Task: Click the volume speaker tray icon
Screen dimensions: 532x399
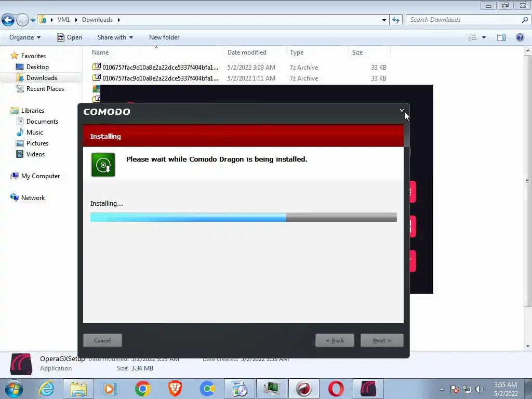Action: [480, 390]
